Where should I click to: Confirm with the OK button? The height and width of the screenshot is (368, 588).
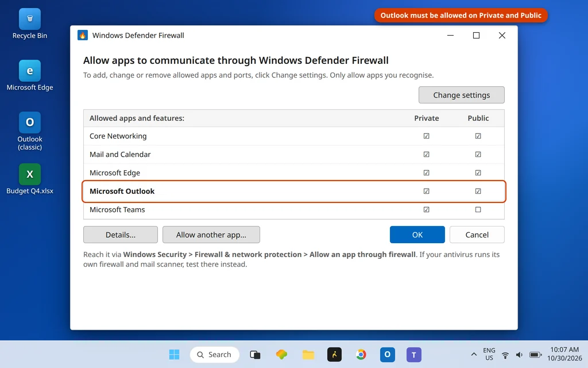[x=417, y=235]
